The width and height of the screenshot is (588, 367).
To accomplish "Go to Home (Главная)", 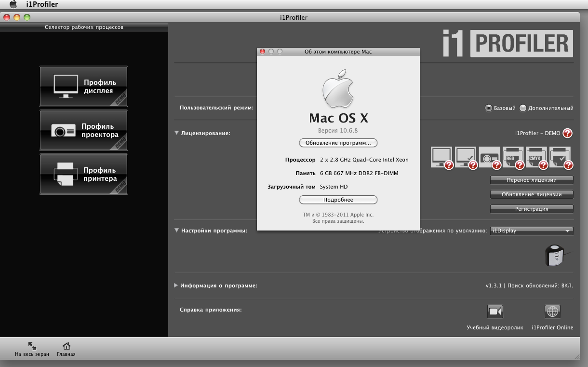I will tap(67, 350).
